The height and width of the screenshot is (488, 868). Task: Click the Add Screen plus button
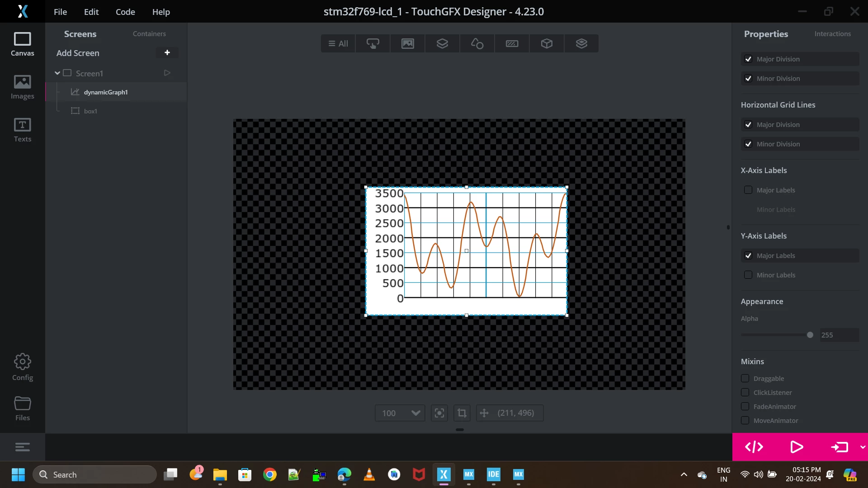tap(167, 53)
